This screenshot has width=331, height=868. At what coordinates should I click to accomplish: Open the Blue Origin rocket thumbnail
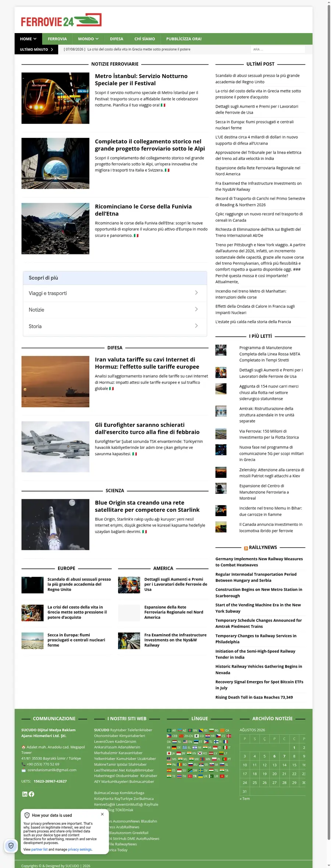(55, 524)
